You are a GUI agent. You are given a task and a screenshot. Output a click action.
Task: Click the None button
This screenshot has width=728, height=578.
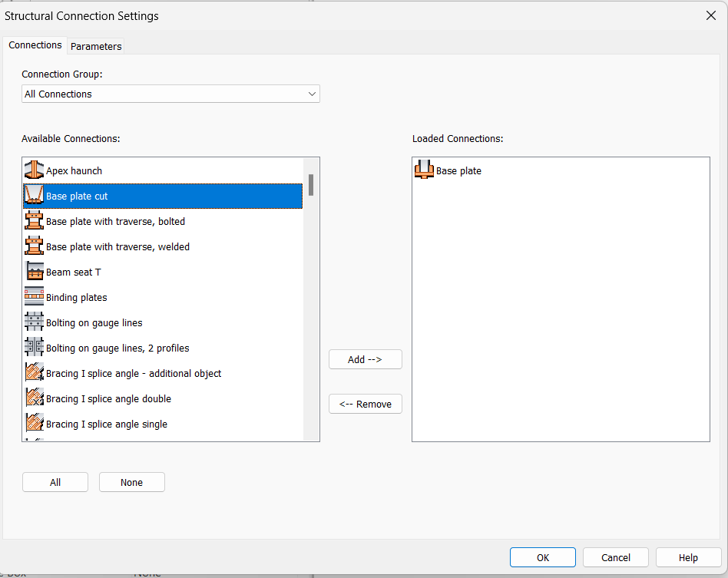[132, 482]
